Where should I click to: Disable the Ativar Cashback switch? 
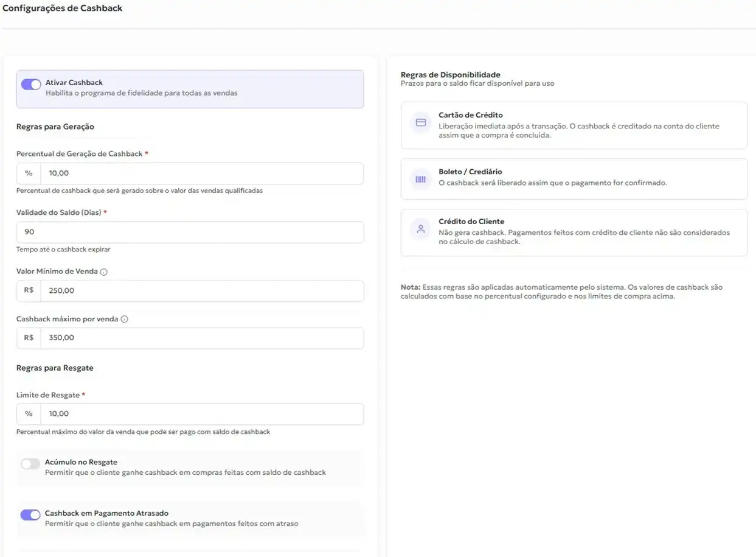click(30, 84)
